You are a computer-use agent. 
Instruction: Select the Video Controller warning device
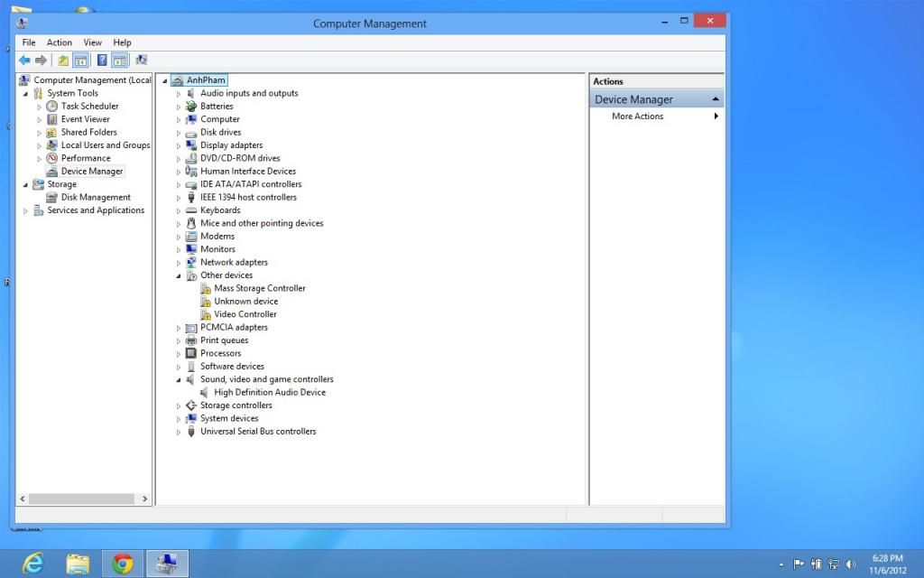[x=245, y=314]
